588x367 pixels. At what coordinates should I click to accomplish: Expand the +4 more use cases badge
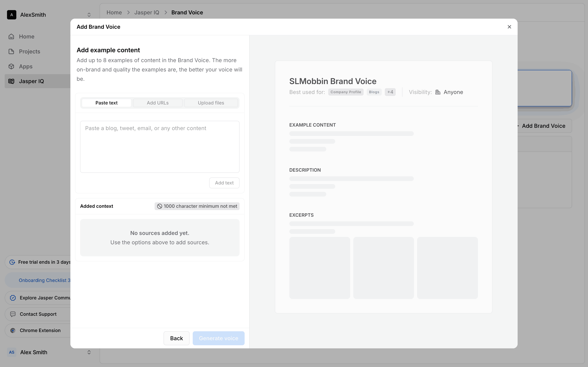pos(390,92)
